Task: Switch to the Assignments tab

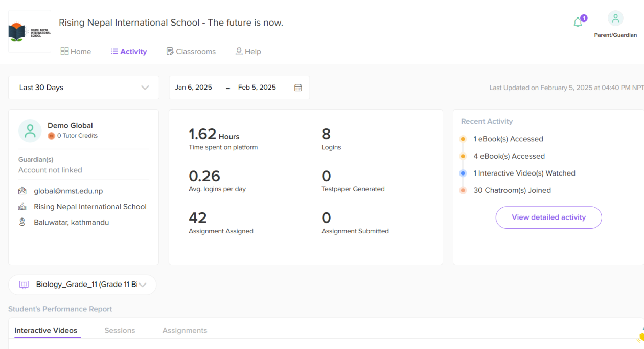Action: pos(185,330)
